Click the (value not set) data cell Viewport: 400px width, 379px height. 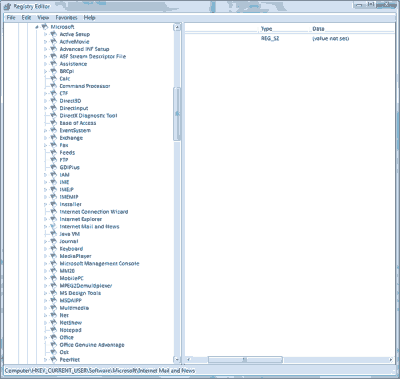[x=331, y=39]
